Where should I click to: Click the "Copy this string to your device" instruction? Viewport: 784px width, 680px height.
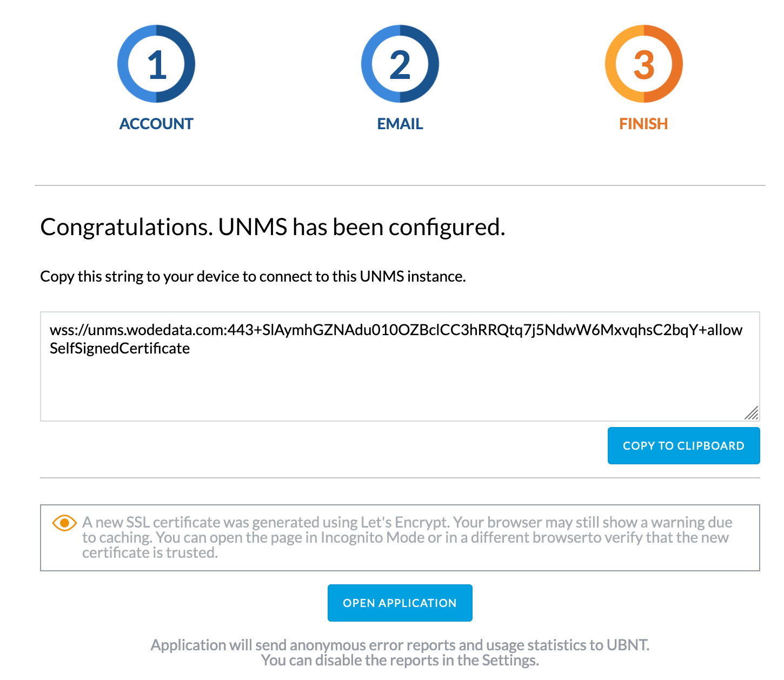[253, 277]
